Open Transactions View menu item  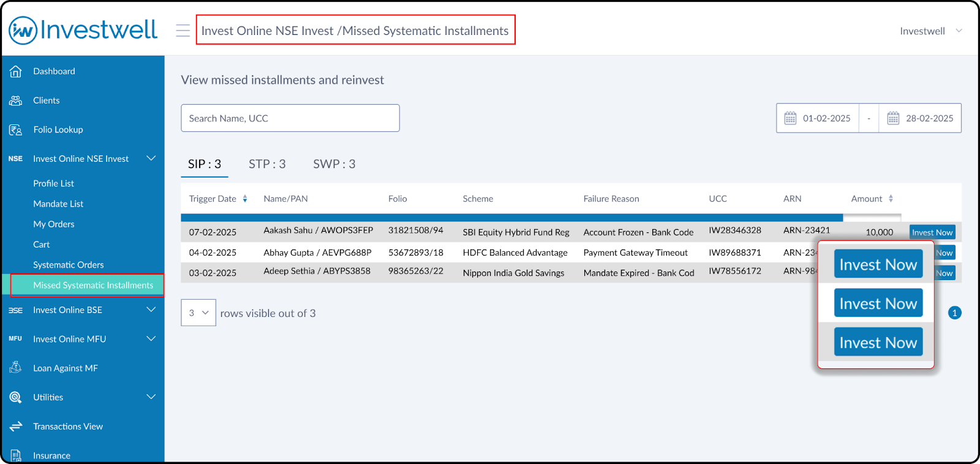pyautogui.click(x=68, y=426)
